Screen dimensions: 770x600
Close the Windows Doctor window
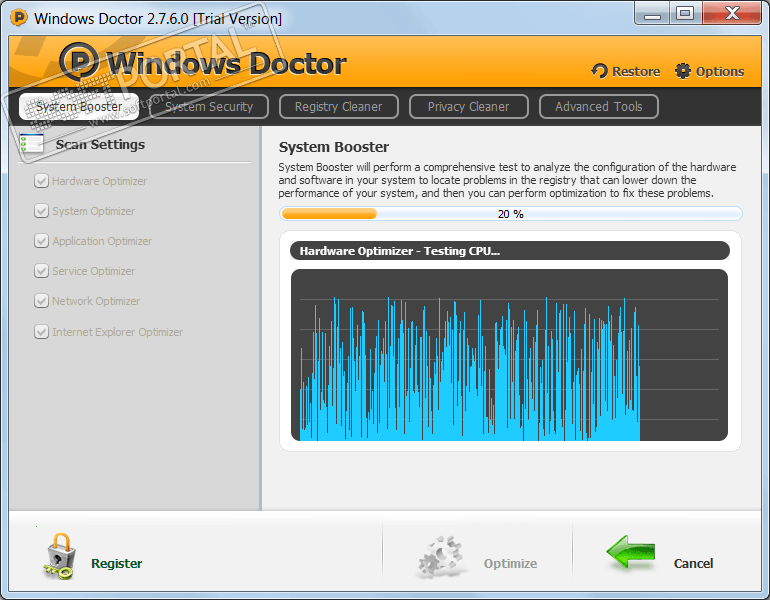[x=732, y=13]
